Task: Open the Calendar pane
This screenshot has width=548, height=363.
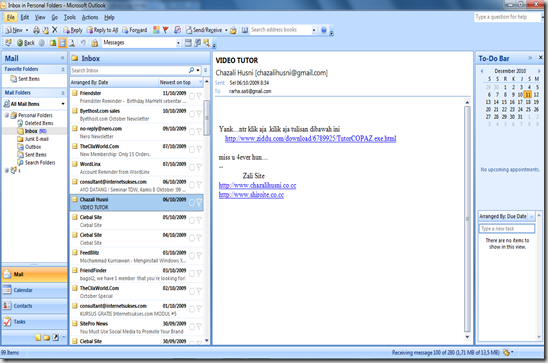Action: (35, 290)
